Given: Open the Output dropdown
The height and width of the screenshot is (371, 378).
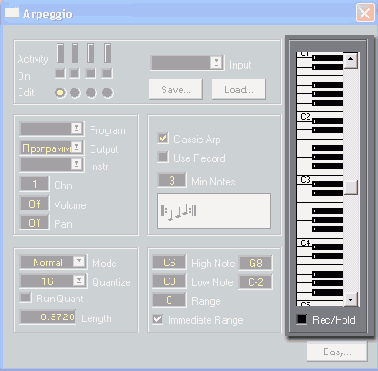Looking at the screenshot, I should (x=52, y=147).
